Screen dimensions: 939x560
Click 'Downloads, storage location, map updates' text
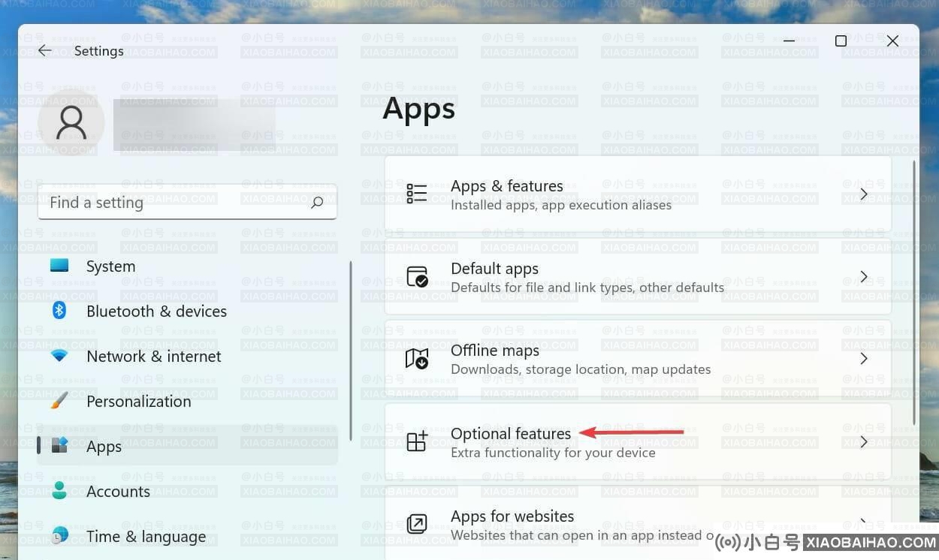[580, 369]
